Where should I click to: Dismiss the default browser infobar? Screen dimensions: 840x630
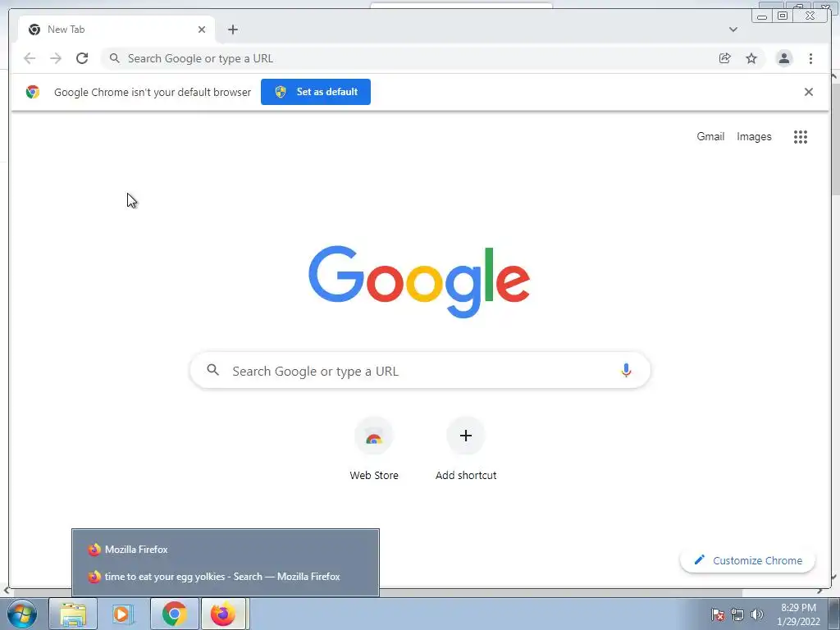[808, 92]
